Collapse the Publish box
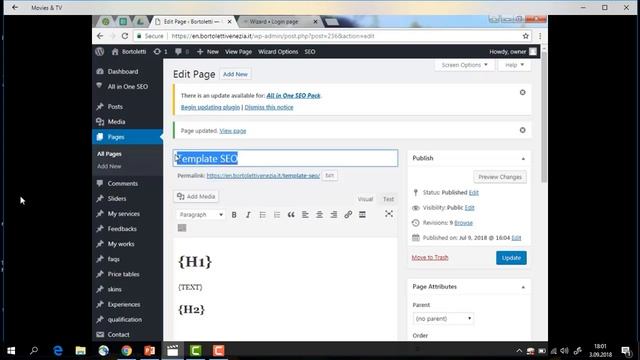This screenshot has width=640, height=360. pos(523,158)
